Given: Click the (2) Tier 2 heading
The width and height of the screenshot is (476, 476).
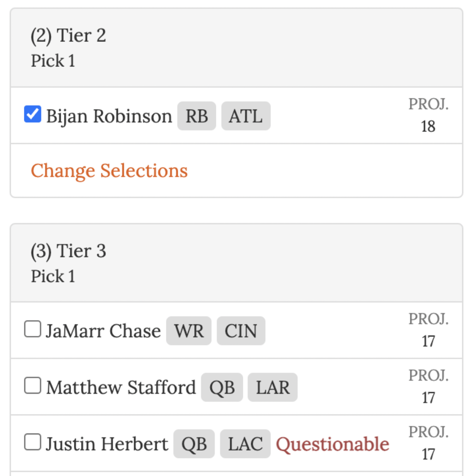Looking at the screenshot, I should click(x=68, y=36).
